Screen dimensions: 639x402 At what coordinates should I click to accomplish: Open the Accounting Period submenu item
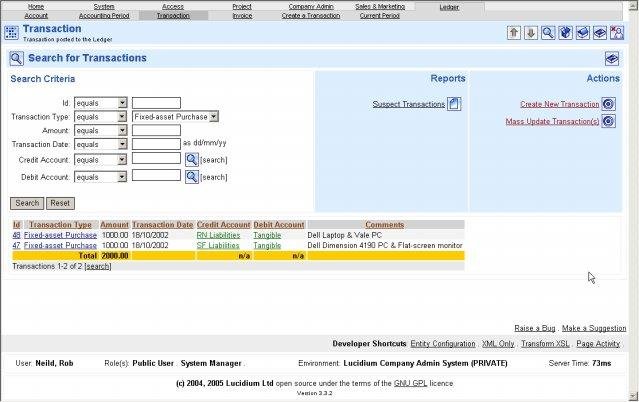pos(104,15)
